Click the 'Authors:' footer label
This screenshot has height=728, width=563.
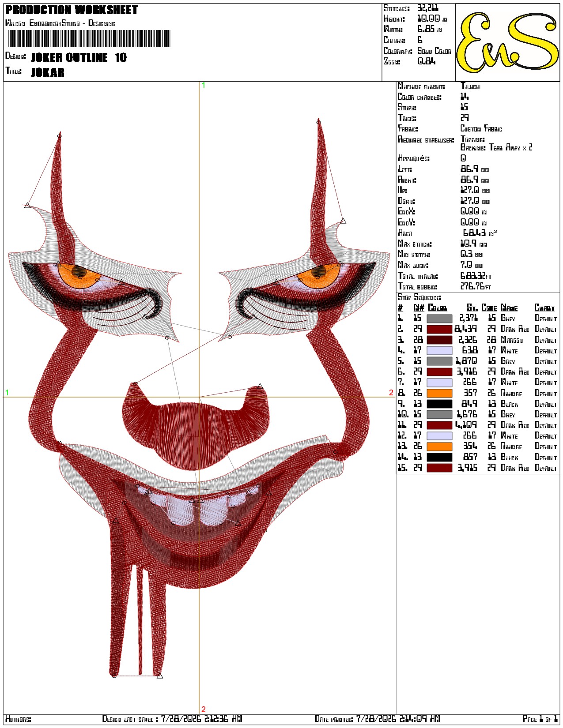point(18,719)
